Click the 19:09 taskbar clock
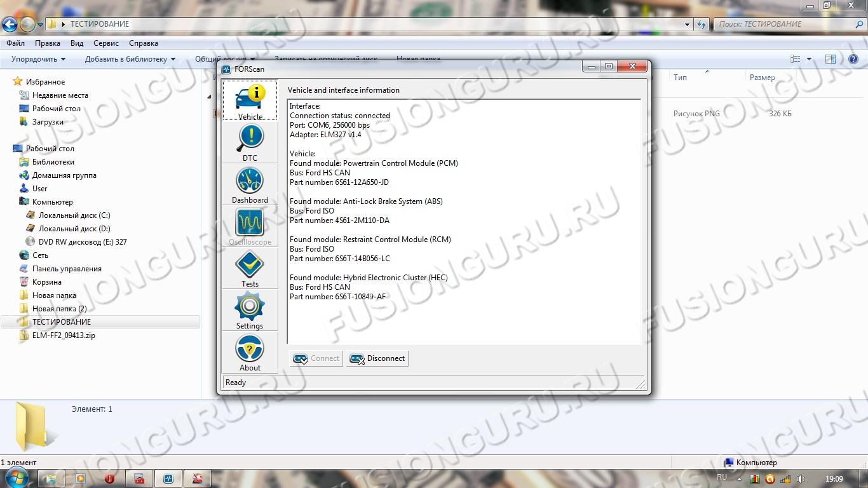Viewport: 868px width, 488px height. click(834, 479)
